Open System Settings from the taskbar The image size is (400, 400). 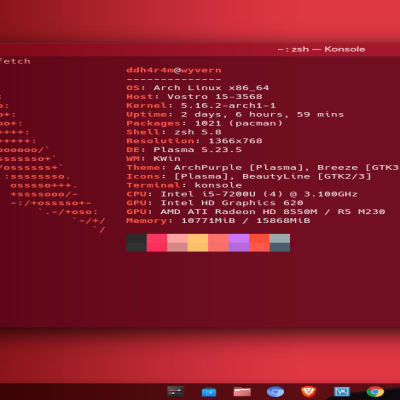pos(175,391)
